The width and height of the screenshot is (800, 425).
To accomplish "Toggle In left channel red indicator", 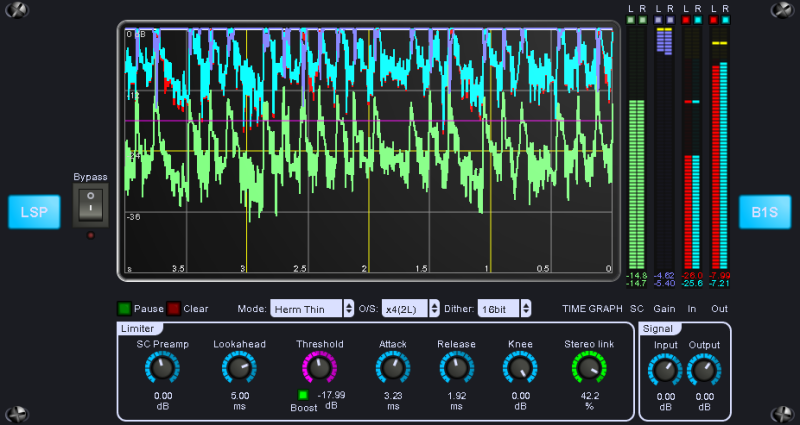I will pos(686,20).
